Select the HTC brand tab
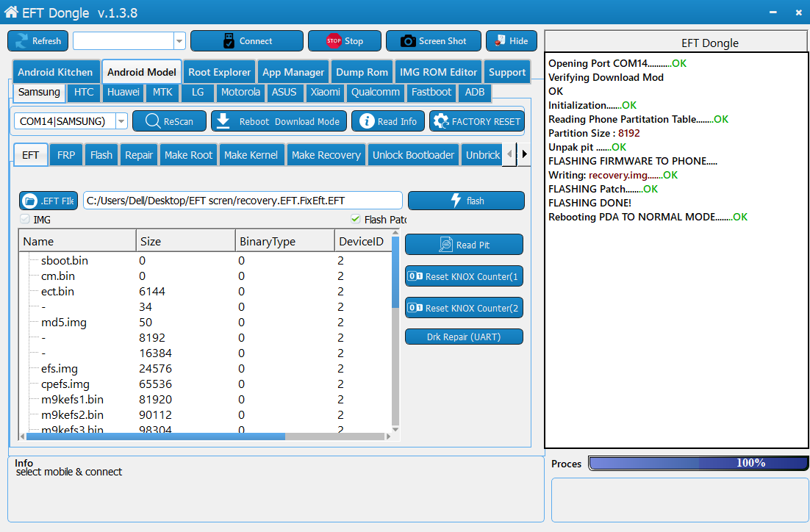The width and height of the screenshot is (810, 532). (x=84, y=92)
